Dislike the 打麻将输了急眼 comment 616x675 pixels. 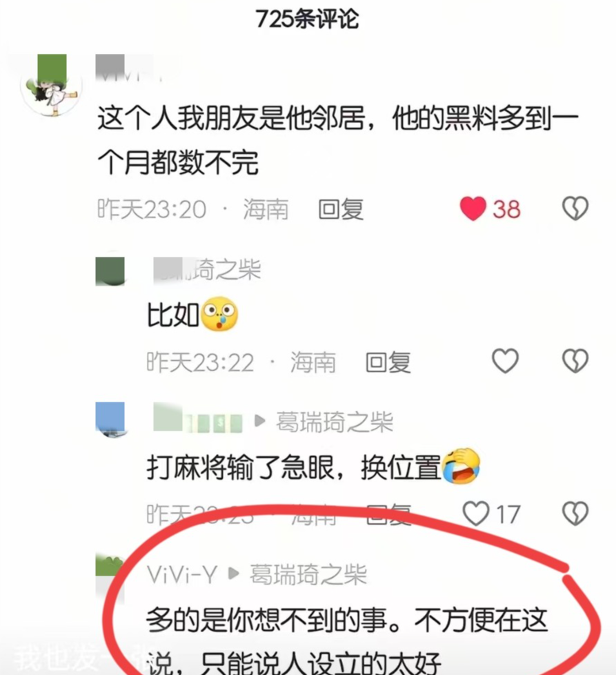click(x=575, y=513)
